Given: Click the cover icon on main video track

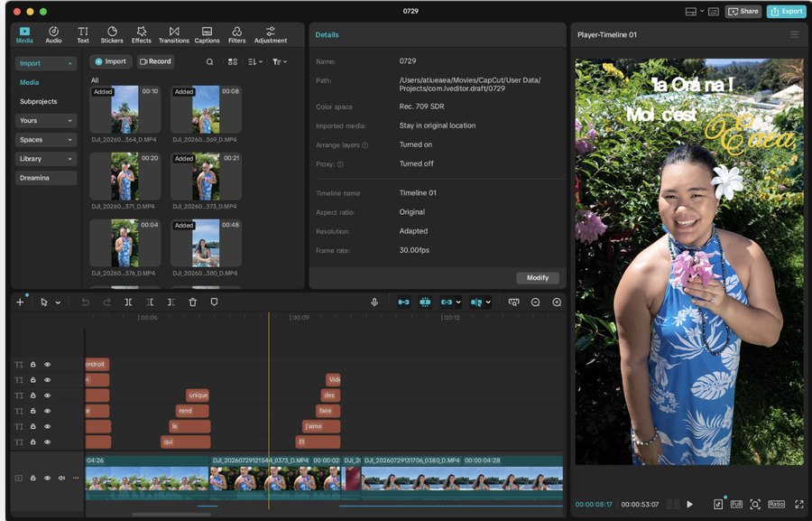Looking at the screenshot, I should 19,478.
